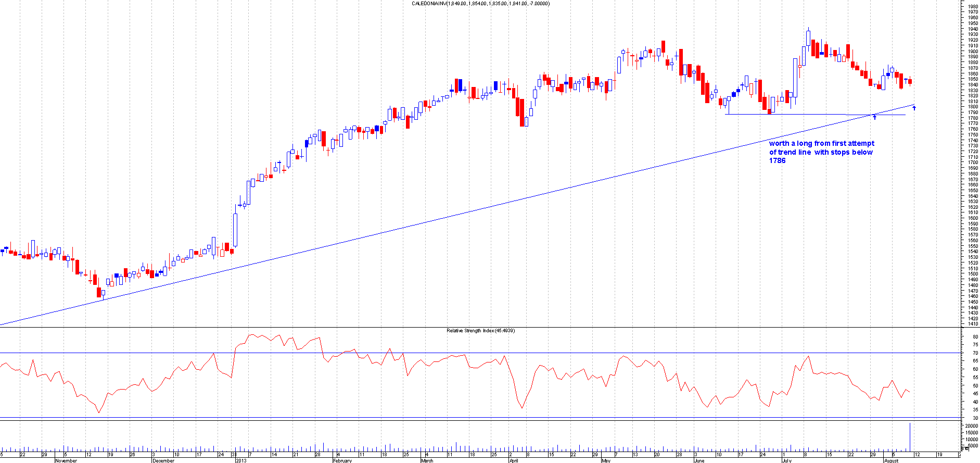Click the February label on date axis
The height and width of the screenshot is (463, 980).
(x=342, y=460)
